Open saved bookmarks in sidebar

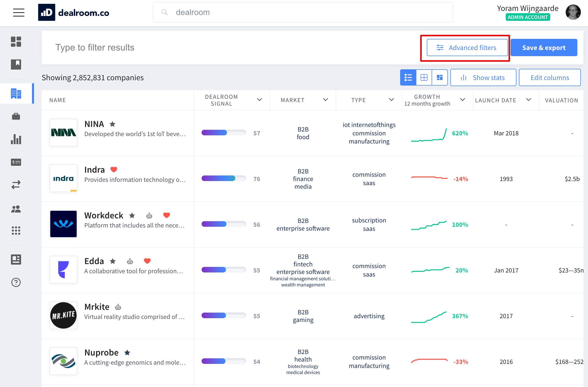16,64
